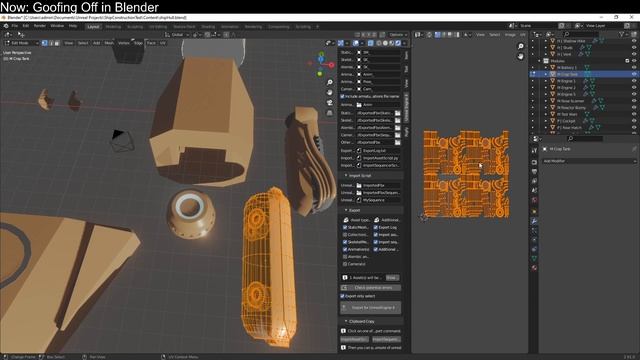This screenshot has width=640, height=360.
Task: Collapse the Modules collection in outliner
Action: [x=539, y=61]
